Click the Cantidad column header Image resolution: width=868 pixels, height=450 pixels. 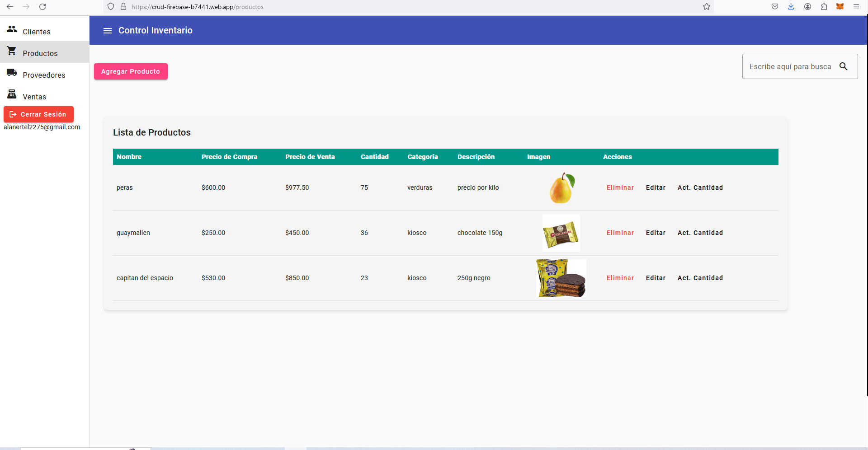pos(375,157)
